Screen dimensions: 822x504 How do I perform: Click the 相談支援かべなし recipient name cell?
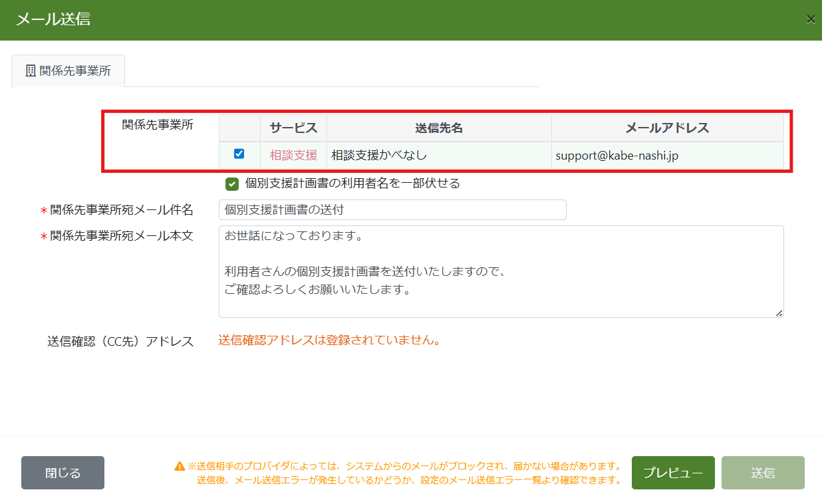[x=378, y=155]
